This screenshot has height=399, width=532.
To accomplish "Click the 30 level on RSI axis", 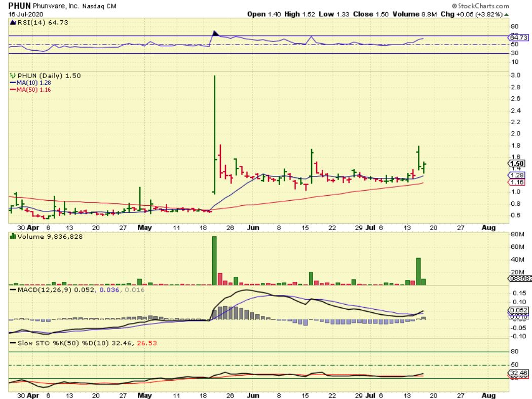I will point(515,53).
